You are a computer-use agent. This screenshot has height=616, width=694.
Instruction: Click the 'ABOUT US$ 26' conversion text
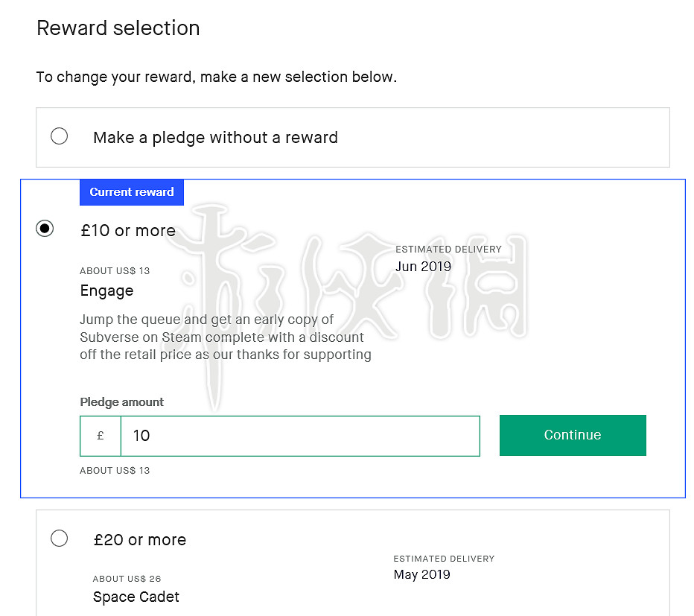(x=127, y=579)
